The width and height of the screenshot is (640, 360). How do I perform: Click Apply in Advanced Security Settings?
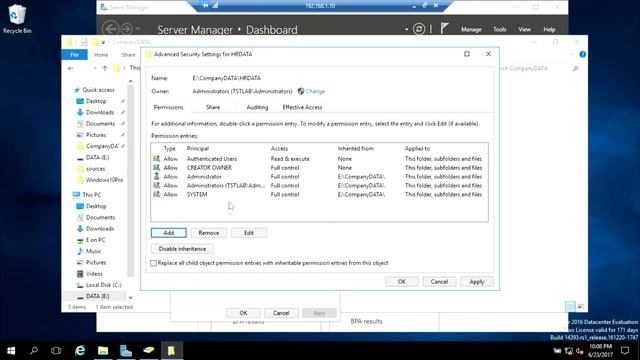[476, 282]
